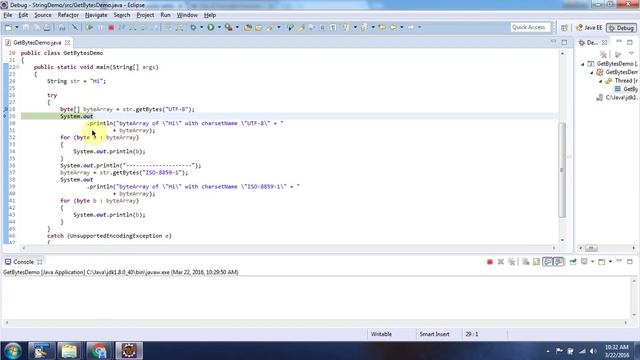Image resolution: width=640 pixels, height=360 pixels.
Task: Open dropdown arrow next to New icon
Action: tap(17, 27)
